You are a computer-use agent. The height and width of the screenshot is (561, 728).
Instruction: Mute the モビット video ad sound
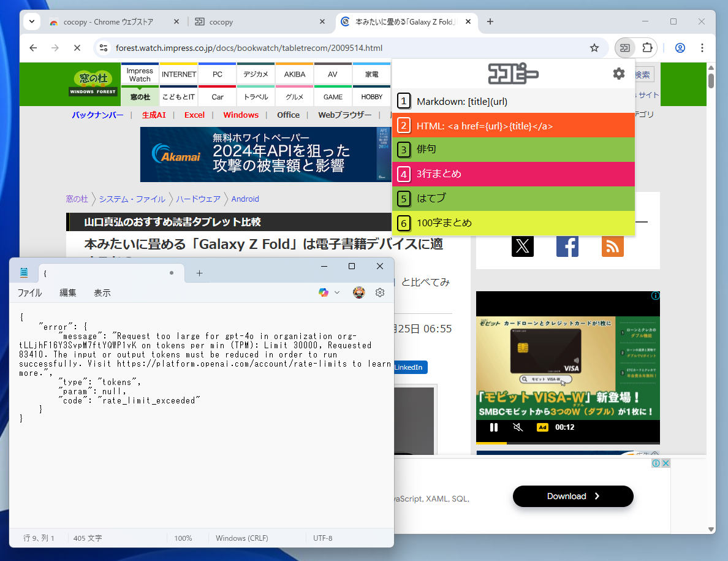[518, 427]
